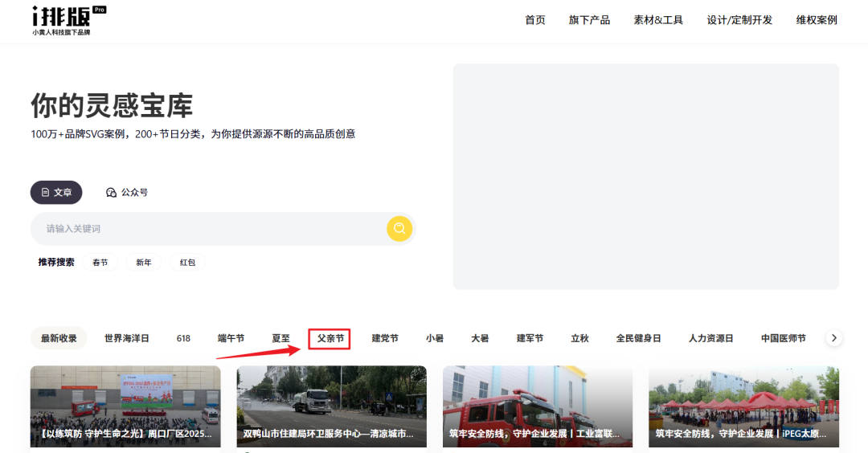This screenshot has width=868, height=453.
Task: Switch to the 公众号 search mode
Action: point(127,193)
